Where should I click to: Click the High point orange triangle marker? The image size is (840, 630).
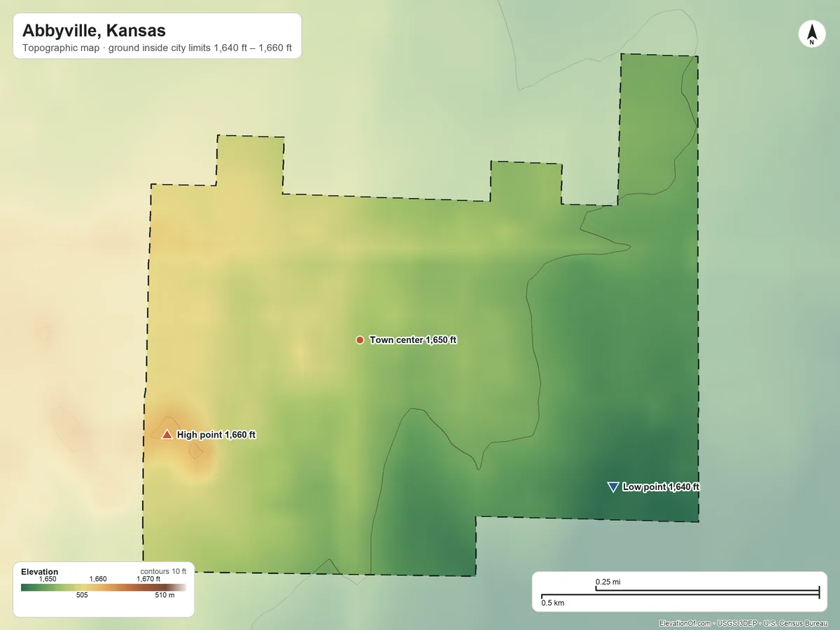click(167, 435)
